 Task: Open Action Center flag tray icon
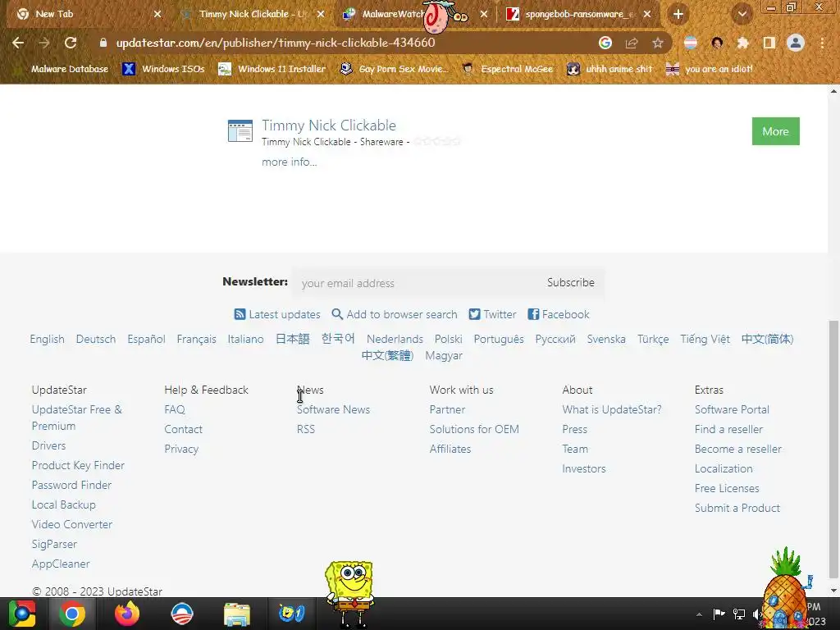[719, 614]
